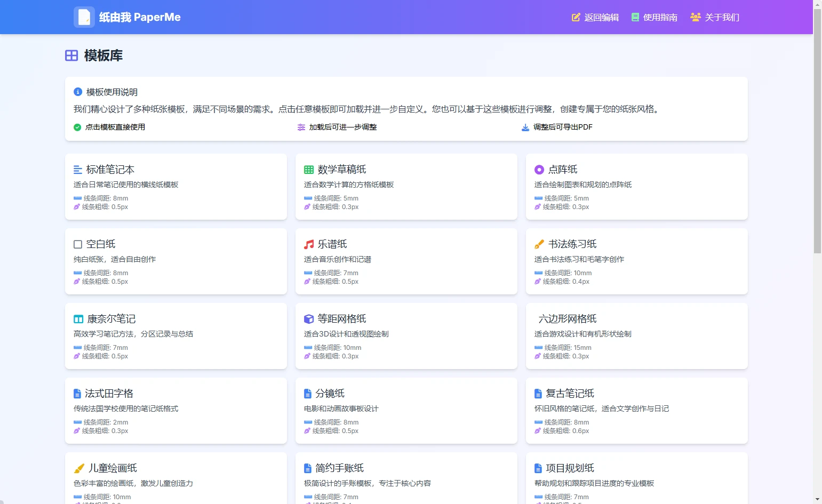Open 使用指南 in the top navigation
The image size is (822, 504).
coord(655,17)
